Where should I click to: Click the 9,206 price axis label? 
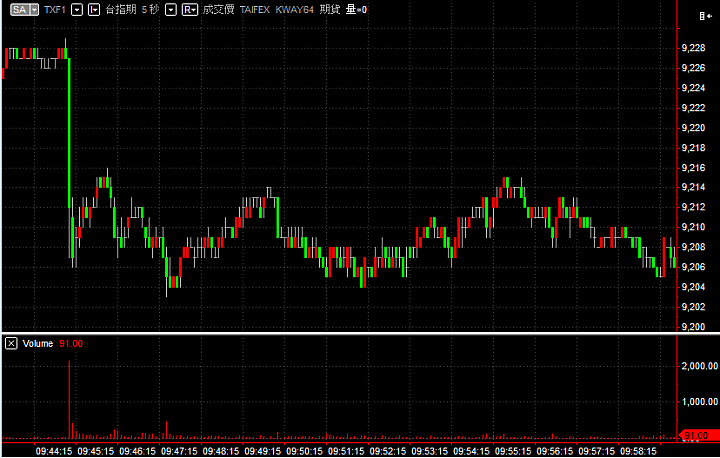click(693, 267)
